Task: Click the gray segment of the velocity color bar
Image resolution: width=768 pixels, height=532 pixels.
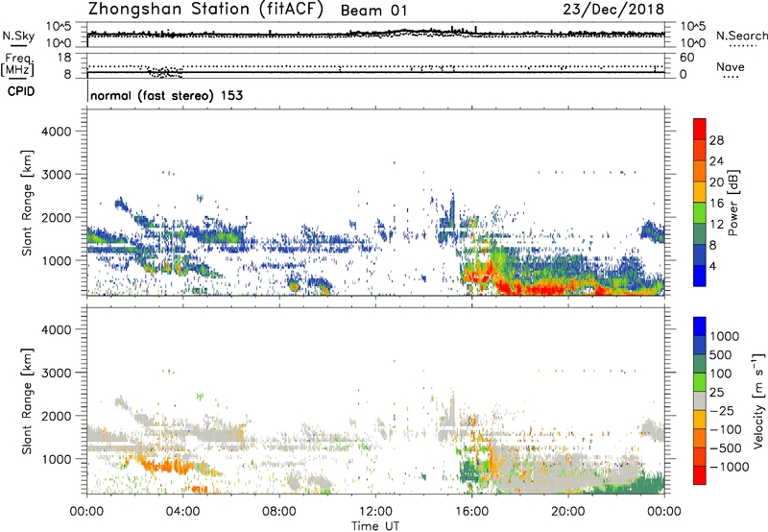Action: [x=700, y=401]
